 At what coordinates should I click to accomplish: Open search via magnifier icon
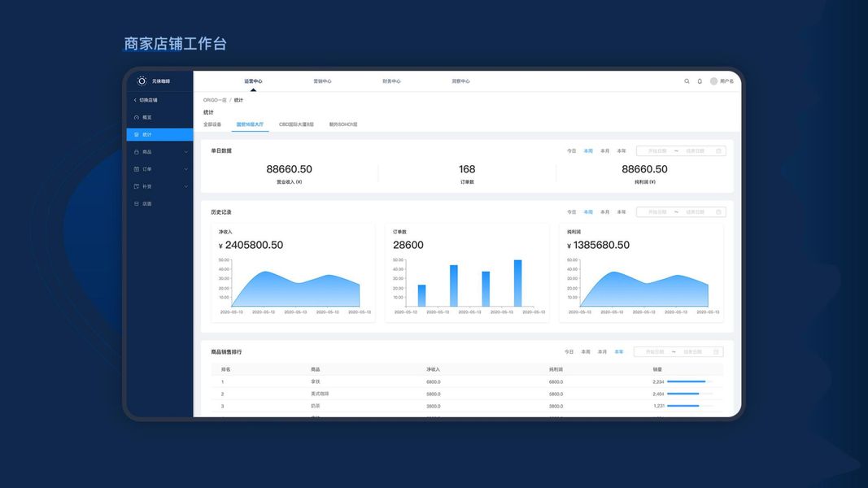click(x=687, y=81)
